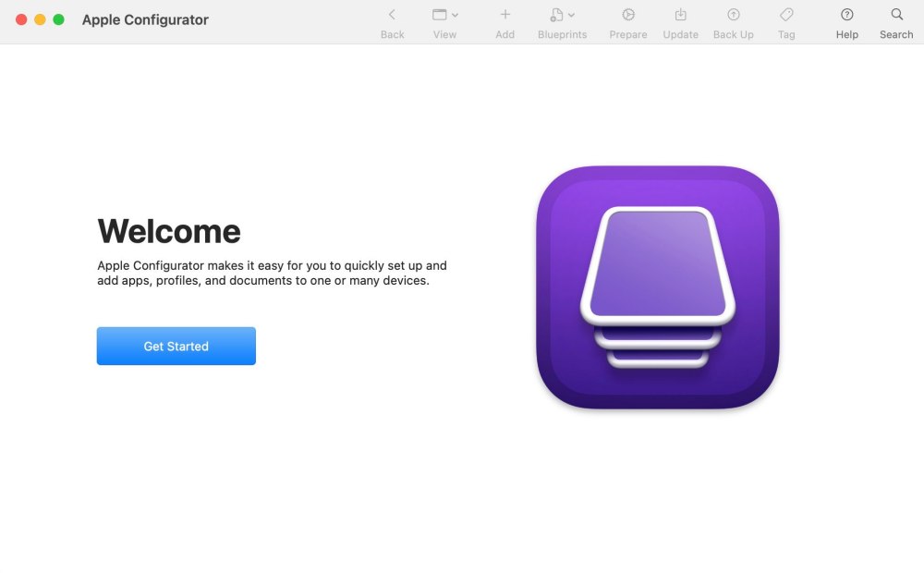Click the Back Up toolbar icon
The width and height of the screenshot is (924, 573).
pos(734,15)
